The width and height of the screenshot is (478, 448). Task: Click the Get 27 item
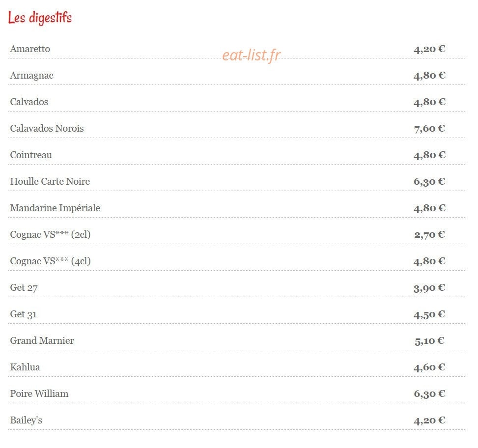[24, 288]
